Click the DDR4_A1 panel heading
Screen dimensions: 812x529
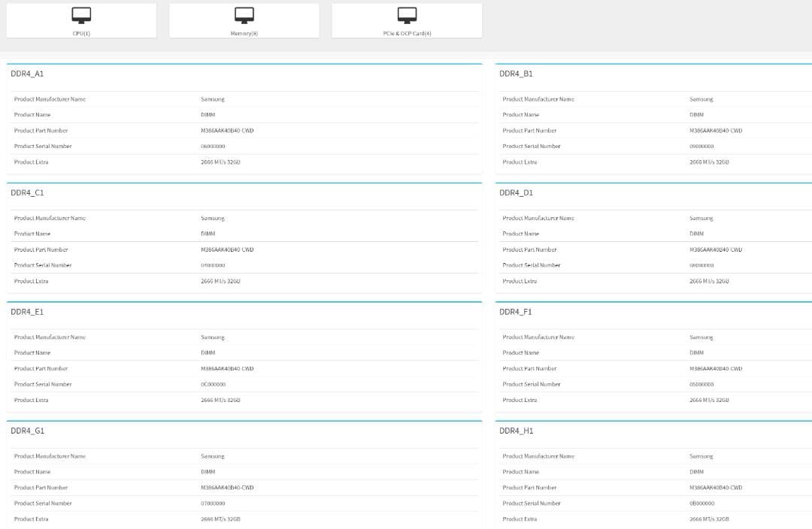[x=27, y=74]
